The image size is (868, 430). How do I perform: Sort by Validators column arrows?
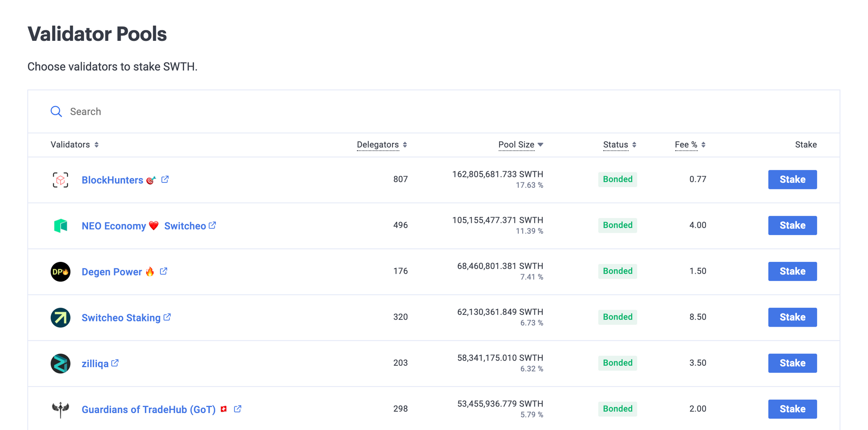(x=96, y=145)
